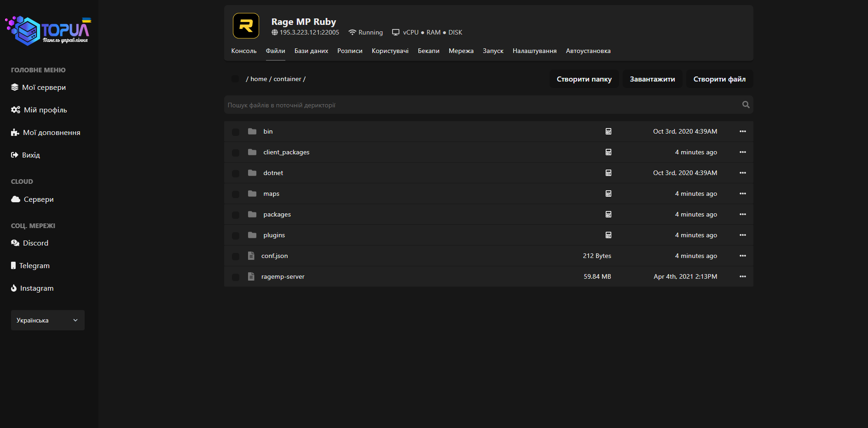Click the search magnifier icon

(x=746, y=105)
